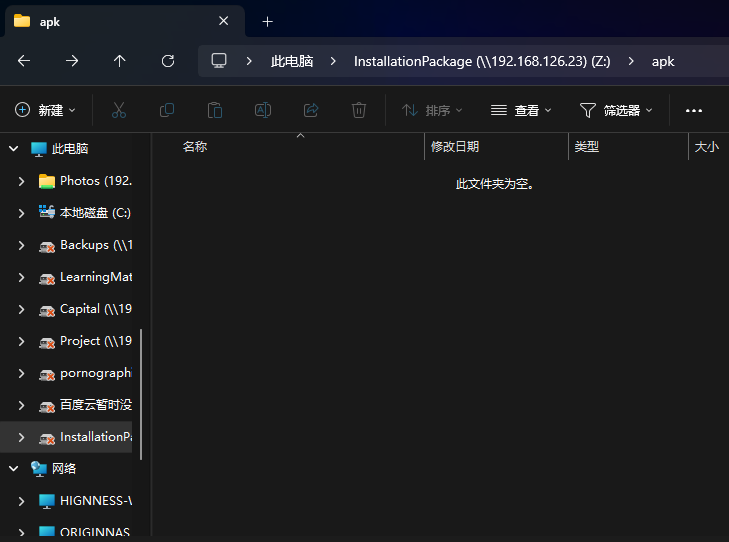Click the Rename icon in toolbar
The height and width of the screenshot is (542, 729).
coord(263,110)
